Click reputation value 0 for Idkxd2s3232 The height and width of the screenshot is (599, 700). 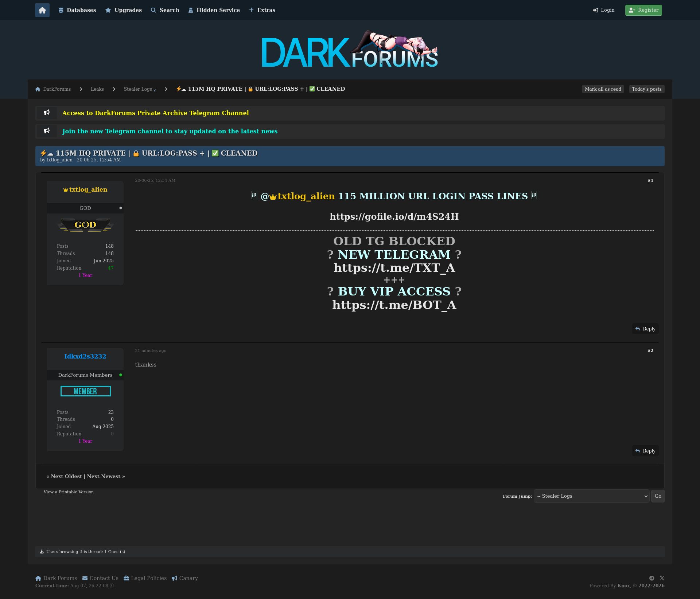(112, 434)
